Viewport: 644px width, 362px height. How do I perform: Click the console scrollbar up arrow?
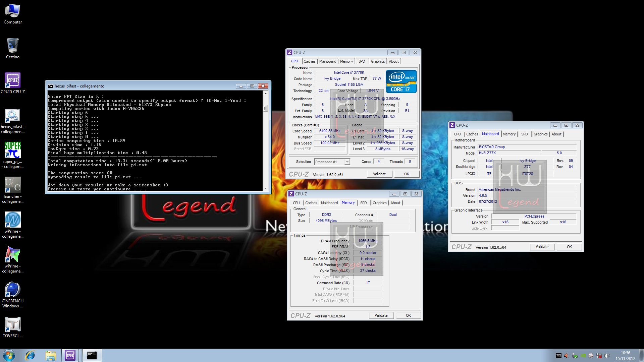[x=266, y=93]
